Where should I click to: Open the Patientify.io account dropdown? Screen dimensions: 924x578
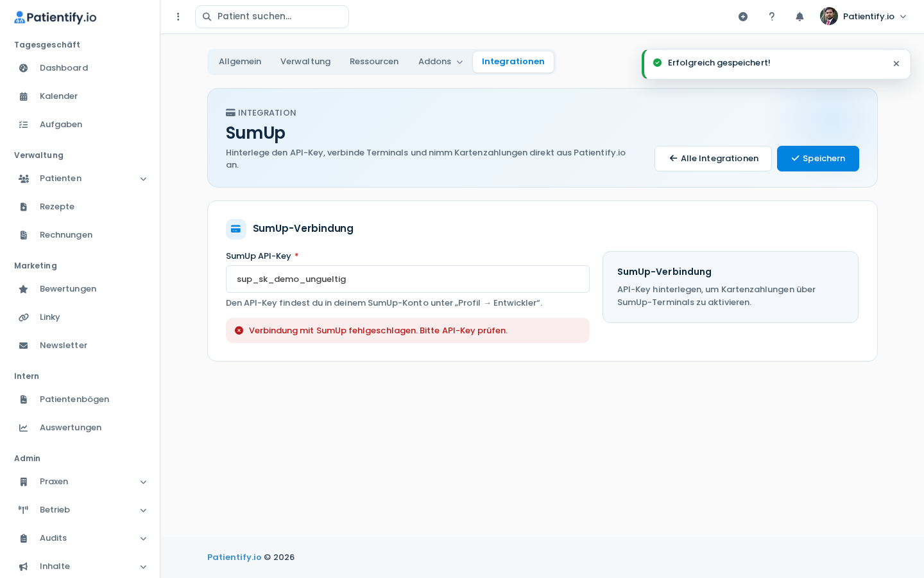[864, 17]
